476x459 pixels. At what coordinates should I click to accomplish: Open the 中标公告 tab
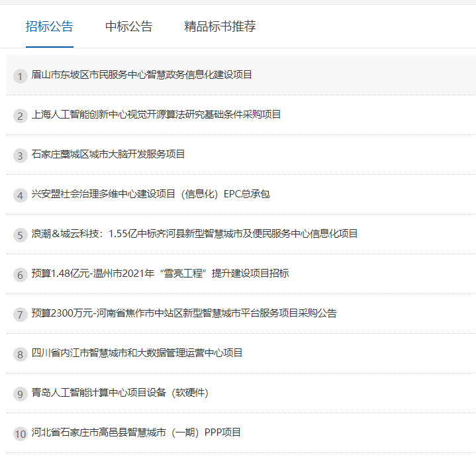(x=128, y=26)
